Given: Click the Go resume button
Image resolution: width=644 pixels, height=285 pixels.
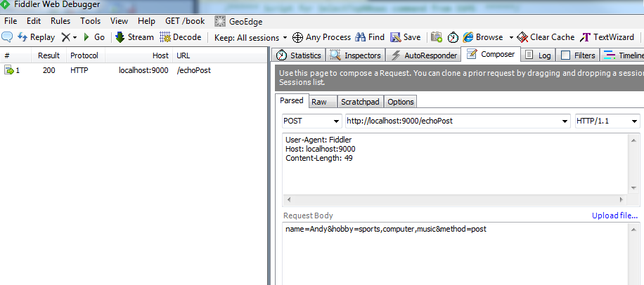Looking at the screenshot, I should (94, 37).
